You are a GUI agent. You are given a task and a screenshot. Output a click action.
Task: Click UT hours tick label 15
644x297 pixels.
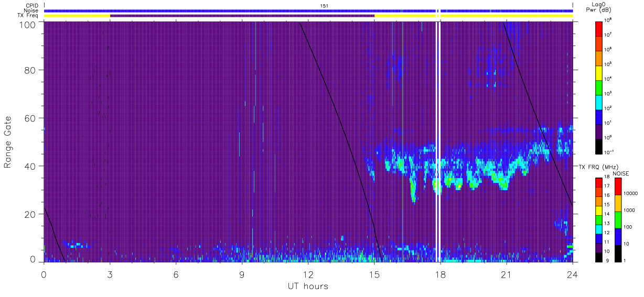tap(374, 274)
